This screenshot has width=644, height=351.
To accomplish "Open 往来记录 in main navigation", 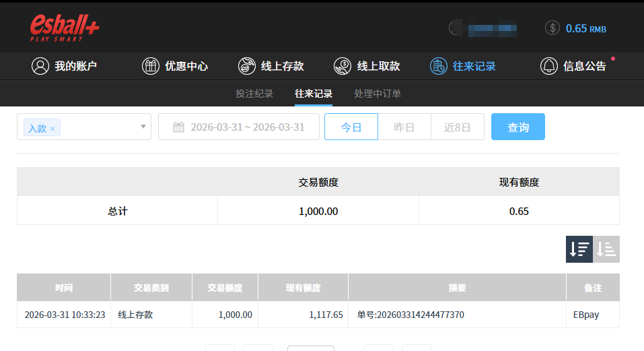I will [463, 66].
